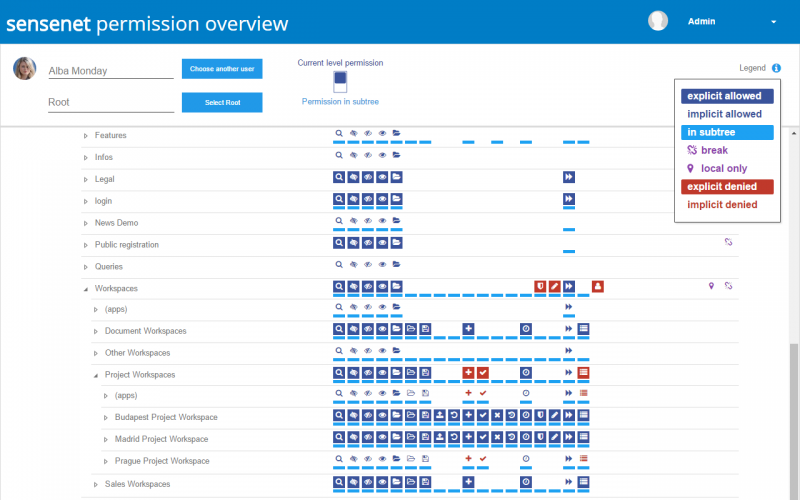Toggle current level / subtree permission switch

[x=340, y=82]
